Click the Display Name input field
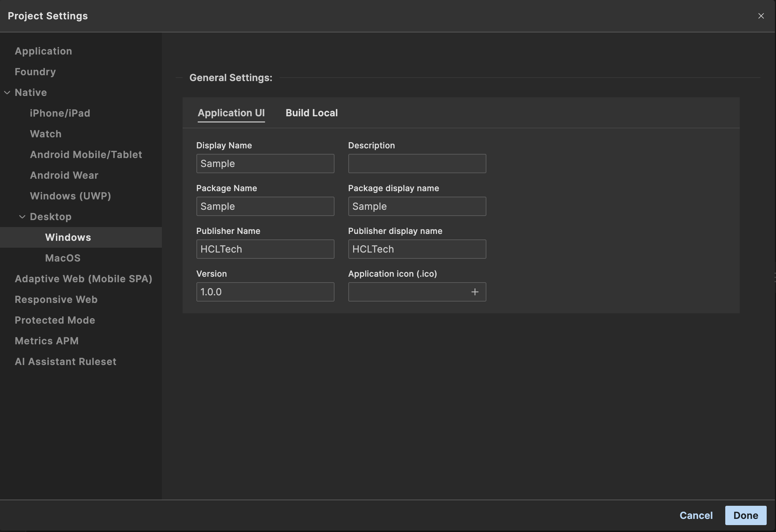This screenshot has width=776, height=532. 265,164
